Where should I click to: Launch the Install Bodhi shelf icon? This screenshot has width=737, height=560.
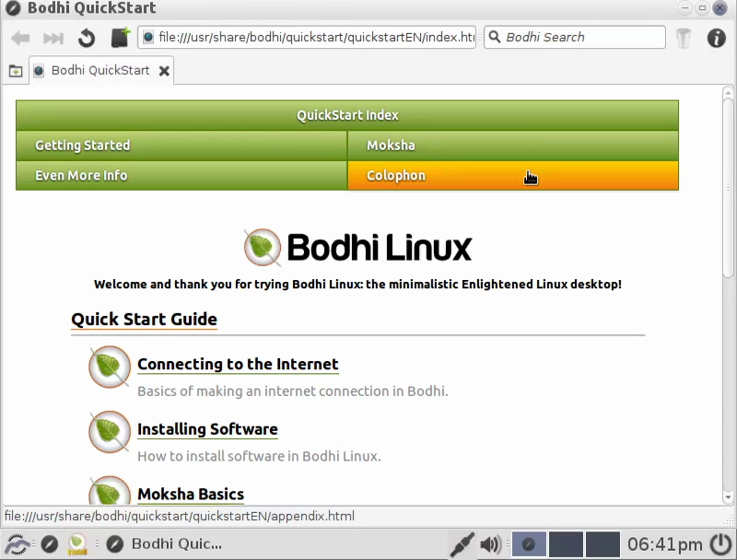(x=77, y=544)
